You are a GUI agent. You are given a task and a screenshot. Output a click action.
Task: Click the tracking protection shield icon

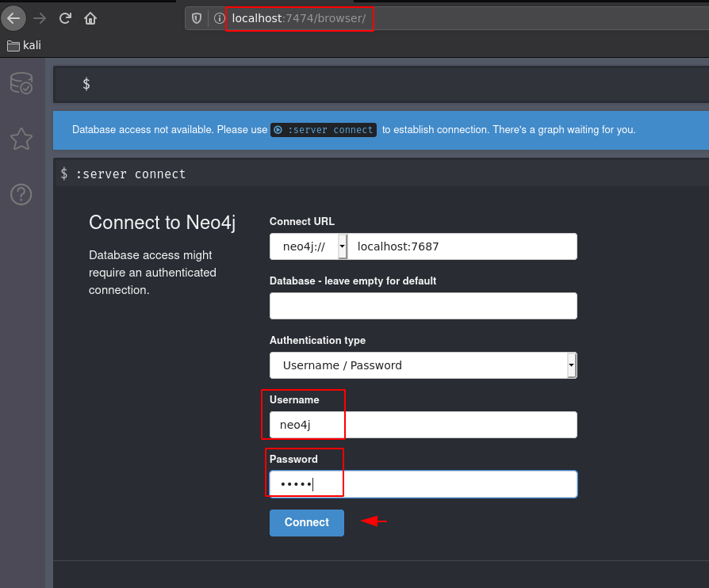pos(197,18)
